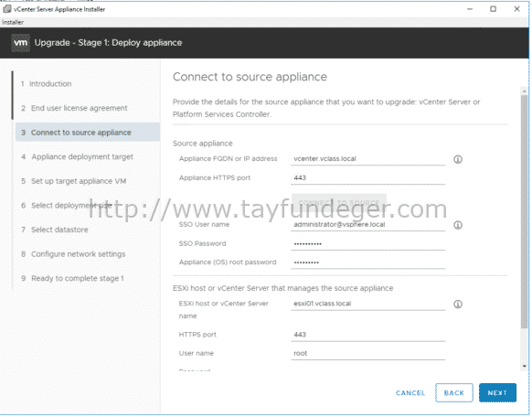
Task: Open the Installer menu
Action: click(x=13, y=22)
